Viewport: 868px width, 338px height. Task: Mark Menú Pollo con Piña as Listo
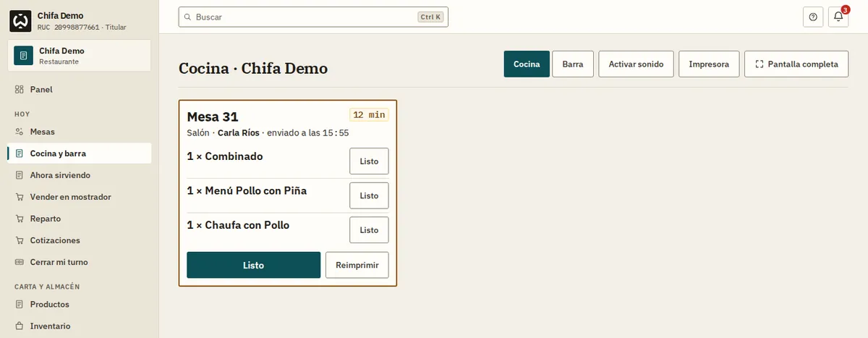pos(369,195)
